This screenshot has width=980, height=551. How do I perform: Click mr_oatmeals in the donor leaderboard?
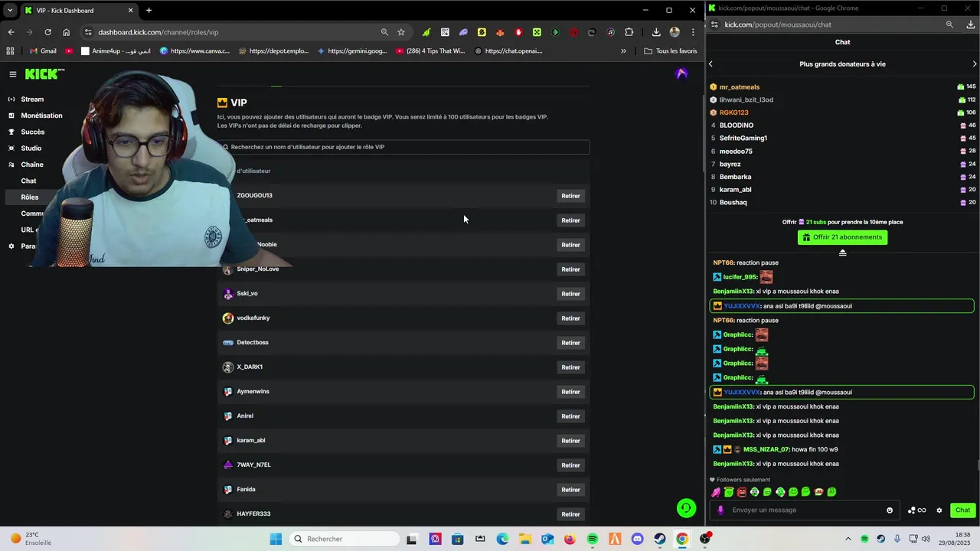click(x=739, y=87)
